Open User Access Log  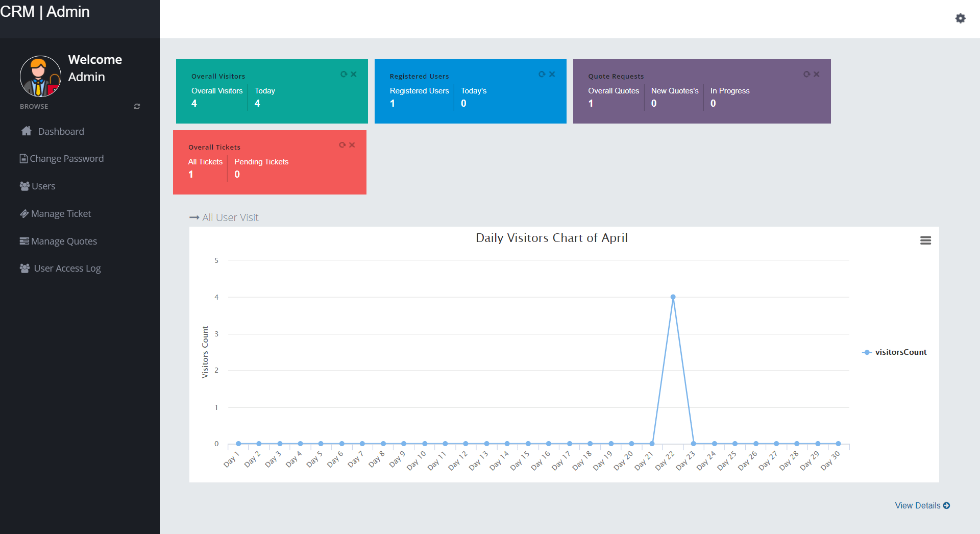coord(67,269)
